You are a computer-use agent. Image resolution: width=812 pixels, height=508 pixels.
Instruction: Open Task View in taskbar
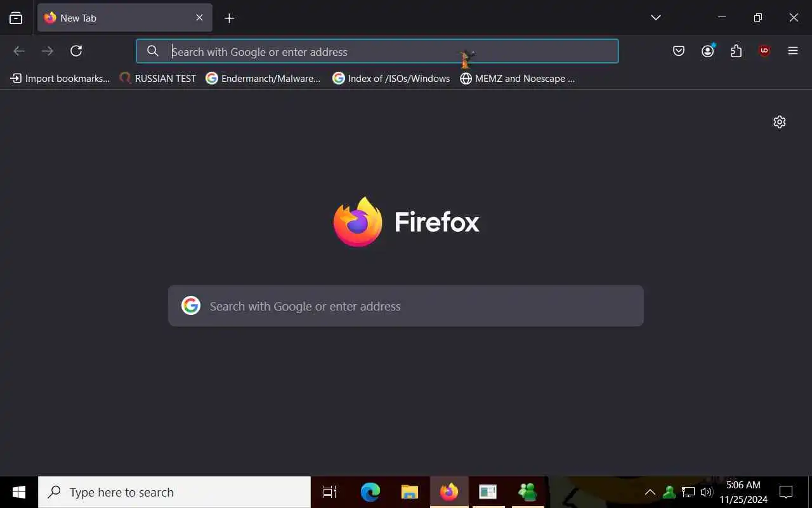point(330,492)
